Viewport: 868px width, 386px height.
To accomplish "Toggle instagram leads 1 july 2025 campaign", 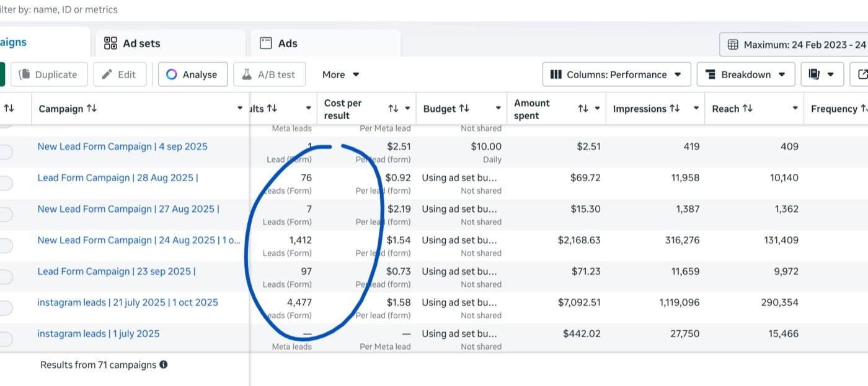I will tap(5, 339).
